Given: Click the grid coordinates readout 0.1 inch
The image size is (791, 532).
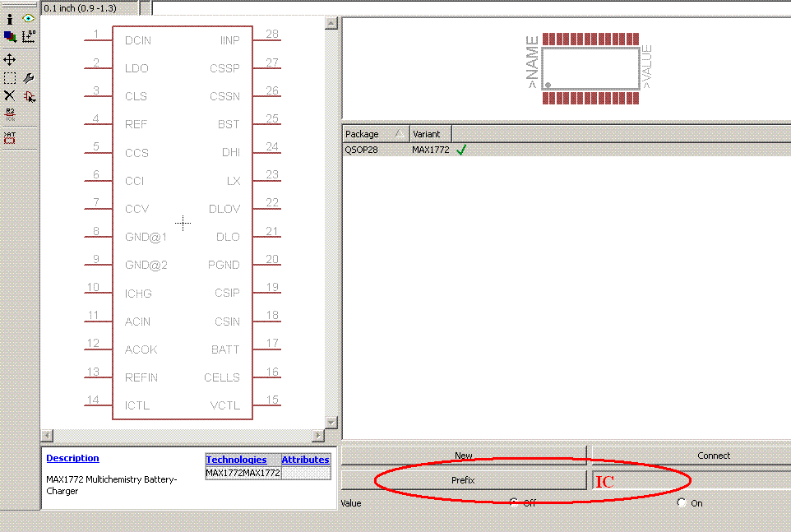Looking at the screenshot, I should point(80,8).
